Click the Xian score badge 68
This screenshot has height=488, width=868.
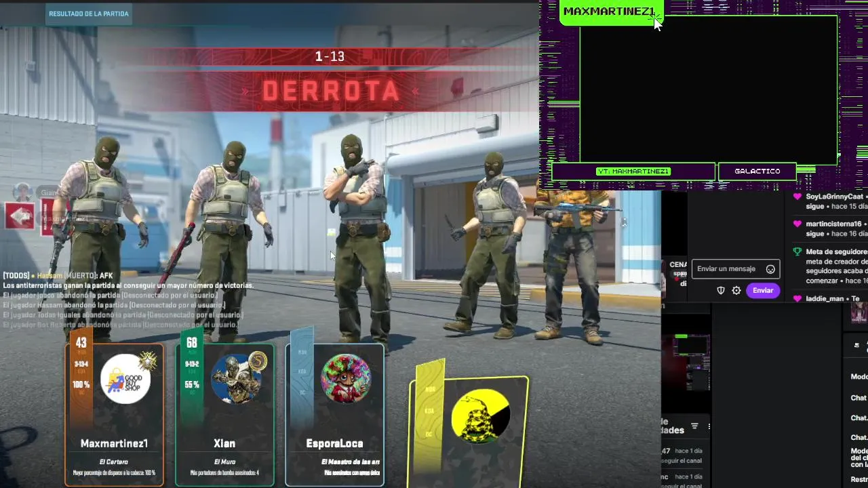(192, 344)
